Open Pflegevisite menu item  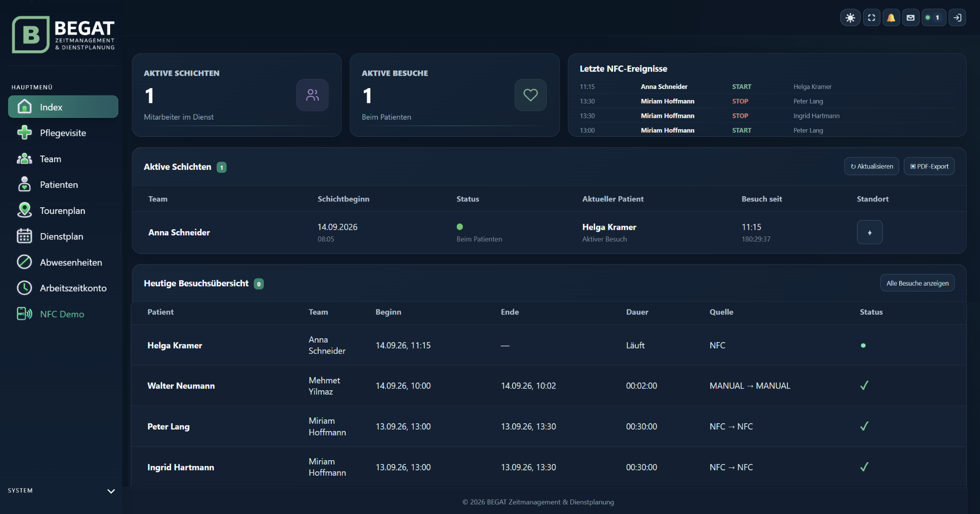coord(63,133)
